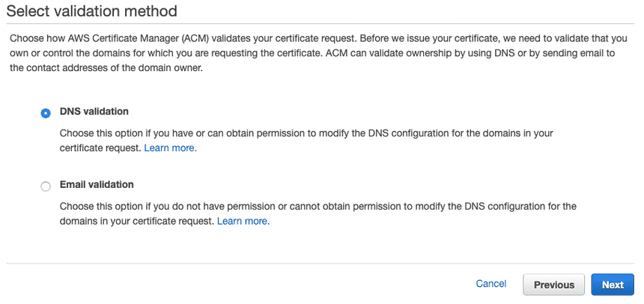
Task: Select the DNS validation radio button
Action: [x=46, y=113]
